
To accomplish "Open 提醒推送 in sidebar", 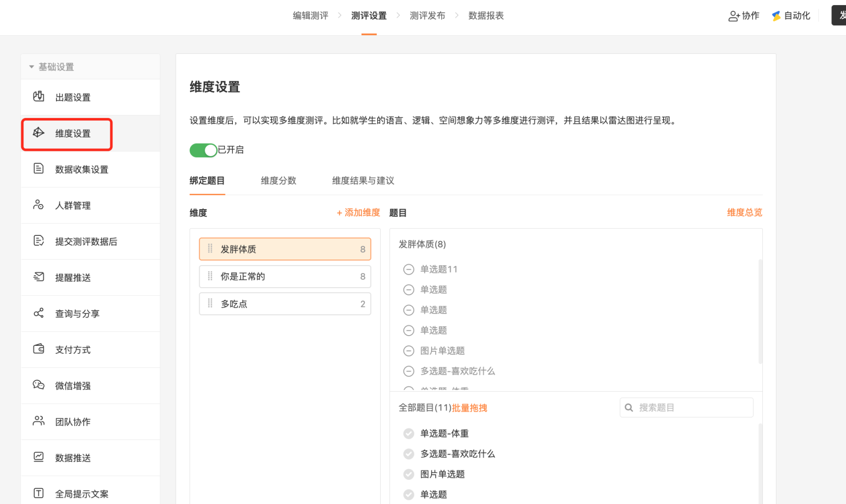I will coord(91,278).
